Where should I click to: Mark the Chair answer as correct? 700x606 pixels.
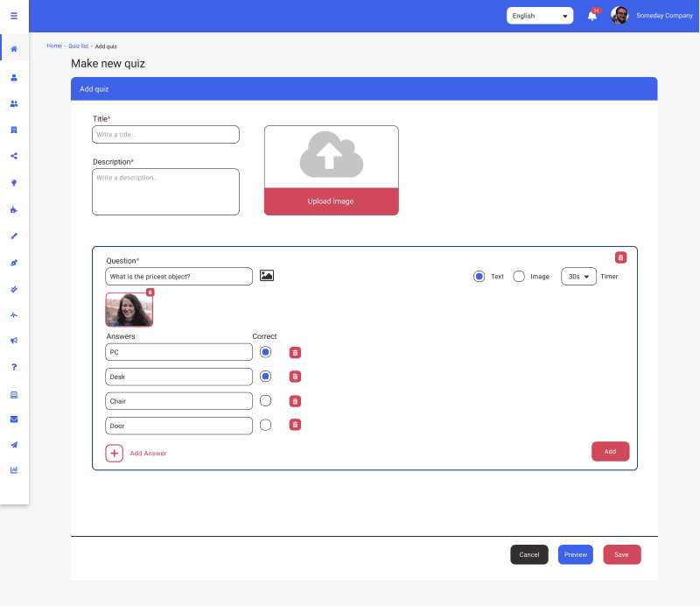pos(265,400)
